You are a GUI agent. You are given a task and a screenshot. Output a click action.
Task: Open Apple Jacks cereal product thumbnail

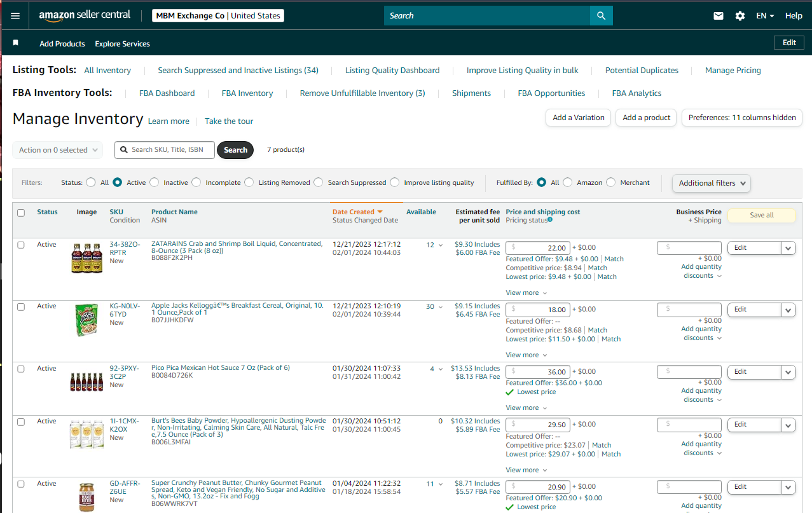click(x=86, y=320)
